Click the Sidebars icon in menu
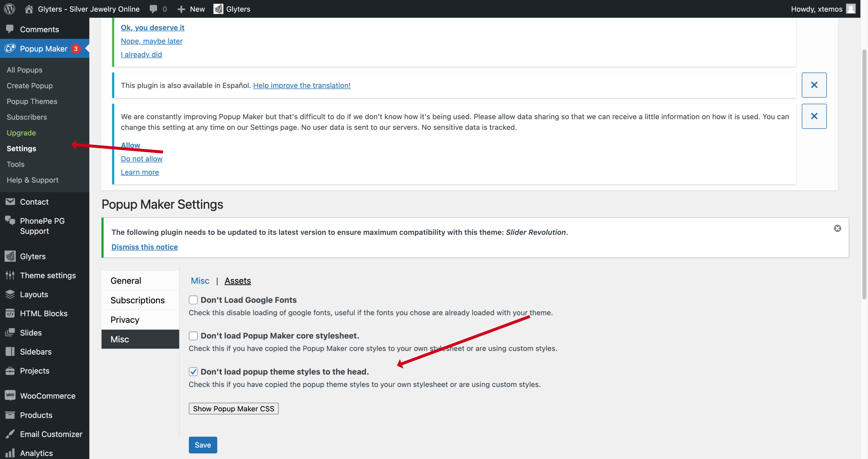 [x=10, y=352]
